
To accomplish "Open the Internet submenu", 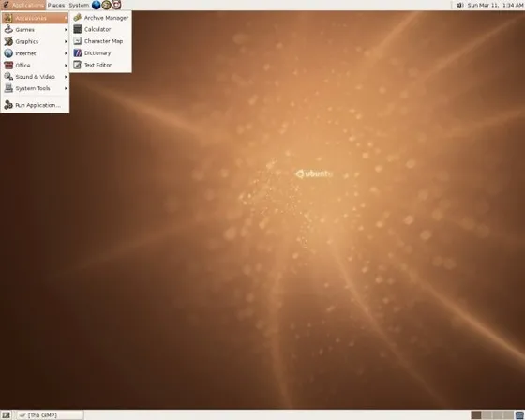I will pyautogui.click(x=35, y=53).
